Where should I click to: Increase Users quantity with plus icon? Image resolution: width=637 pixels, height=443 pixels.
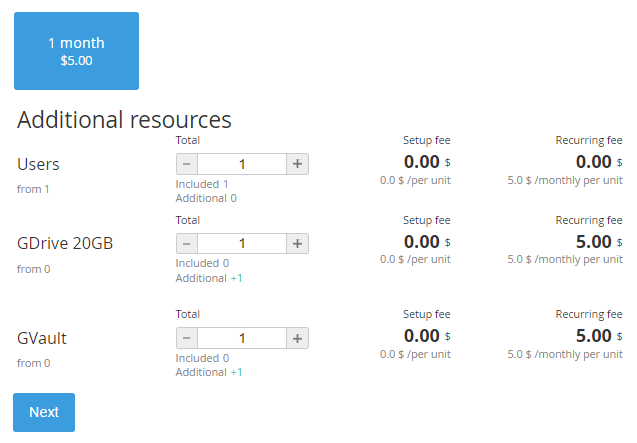pos(297,164)
